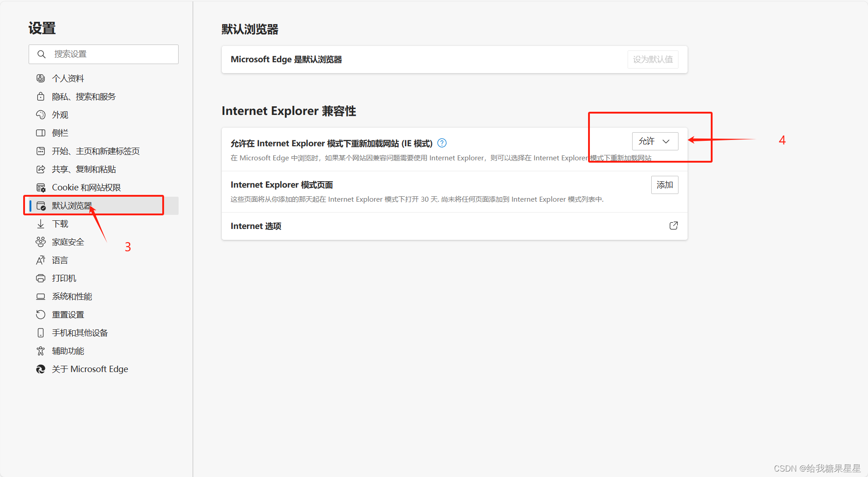Open Cookie 和网站权限 section
The image size is (868, 477).
click(104, 187)
